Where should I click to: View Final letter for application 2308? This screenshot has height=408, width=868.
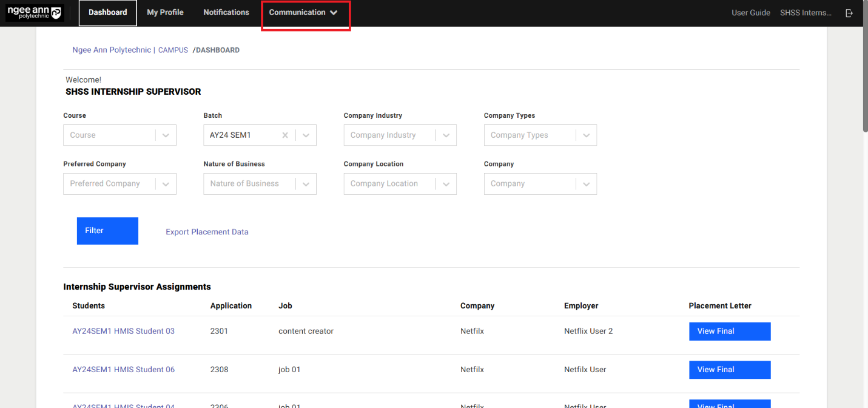729,370
